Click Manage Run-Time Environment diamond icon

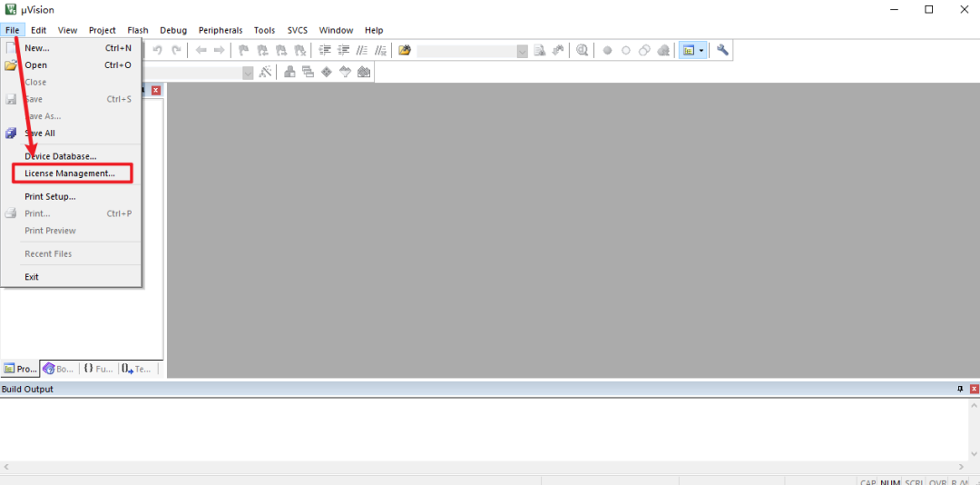pos(327,72)
